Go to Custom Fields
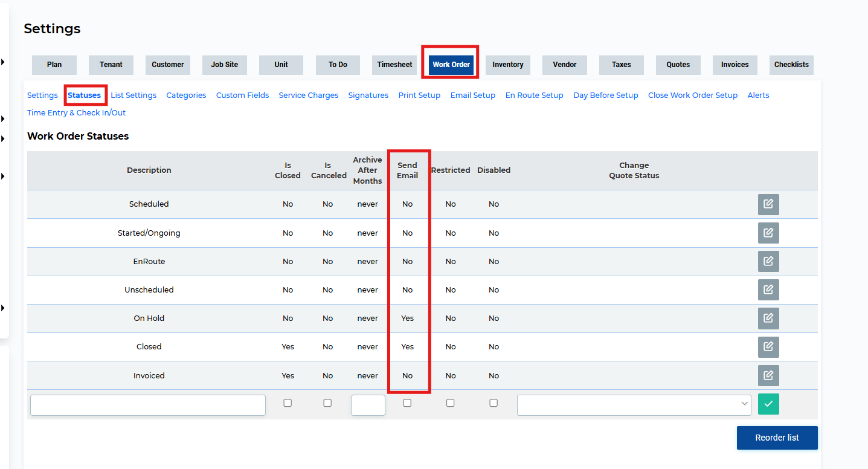Viewport: 868px width, 469px height. click(243, 95)
